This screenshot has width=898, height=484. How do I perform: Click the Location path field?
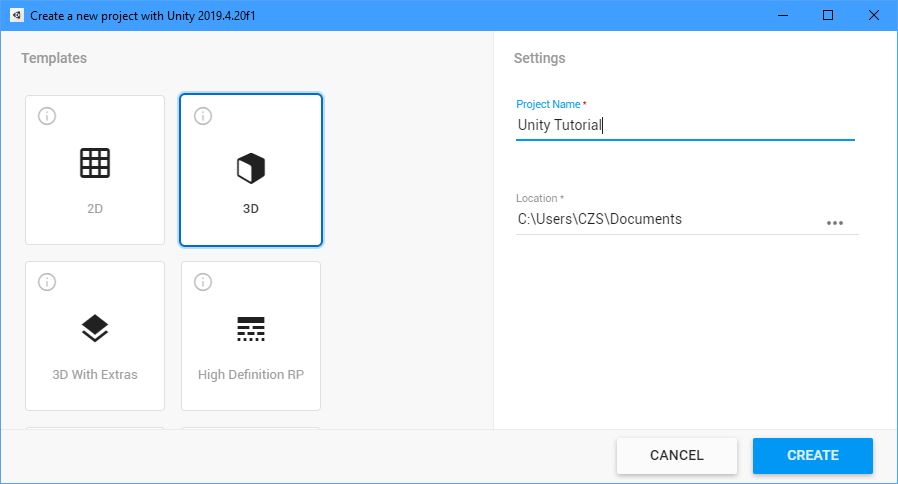tap(665, 219)
